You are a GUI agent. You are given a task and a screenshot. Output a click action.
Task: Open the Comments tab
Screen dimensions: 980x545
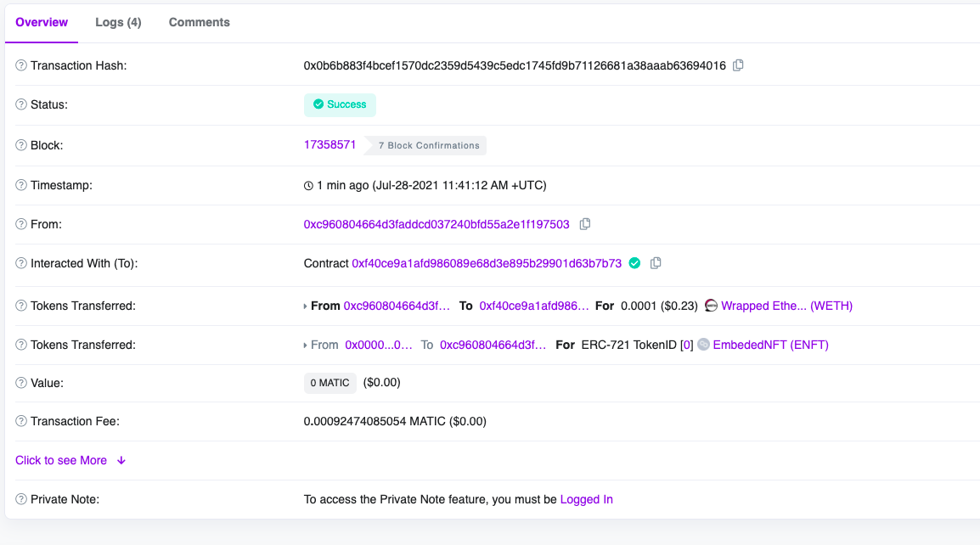[x=199, y=23]
